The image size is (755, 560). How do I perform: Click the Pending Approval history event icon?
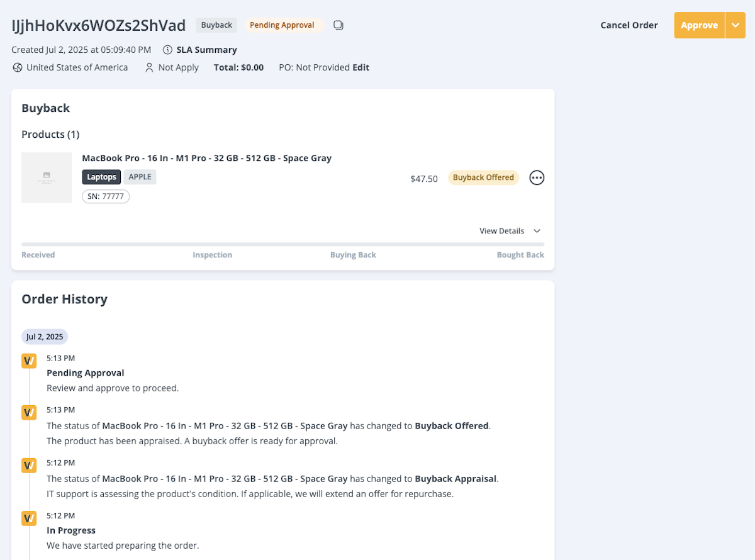[x=29, y=361]
